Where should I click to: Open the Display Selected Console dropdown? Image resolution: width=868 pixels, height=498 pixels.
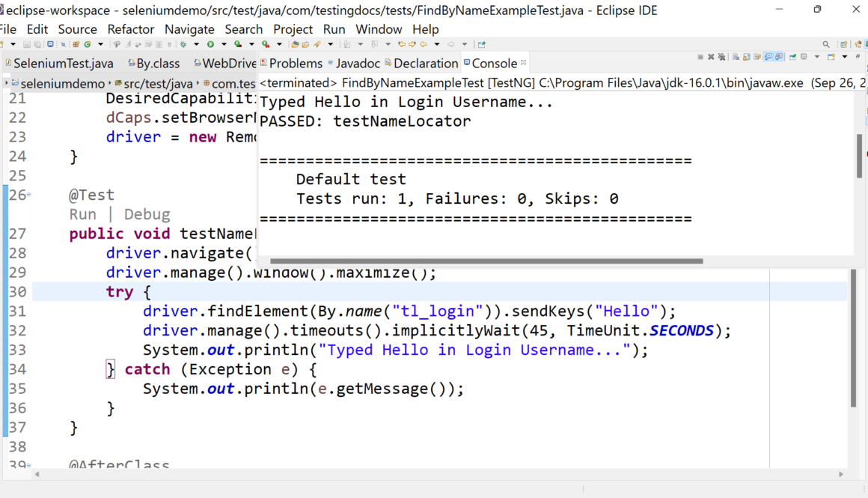[817, 56]
